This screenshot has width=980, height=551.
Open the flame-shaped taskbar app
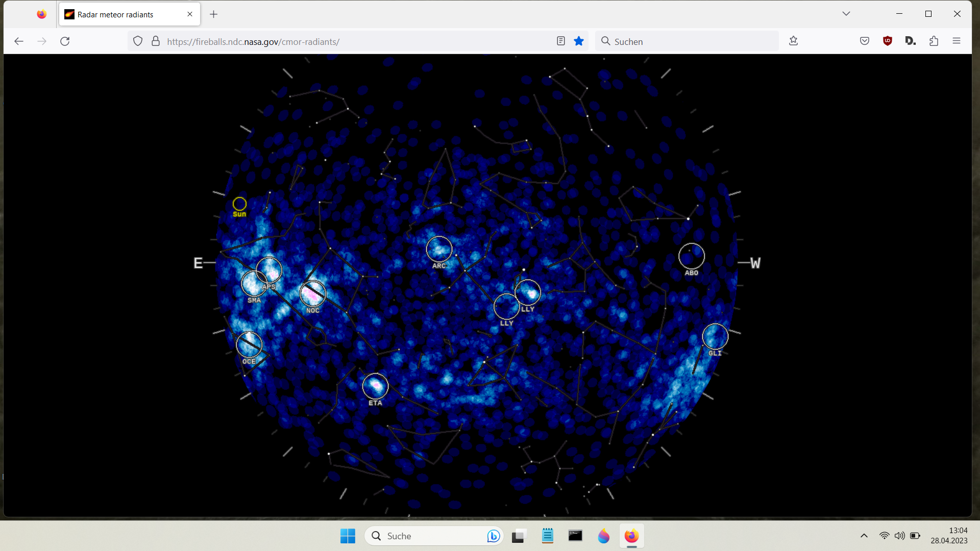pyautogui.click(x=603, y=536)
